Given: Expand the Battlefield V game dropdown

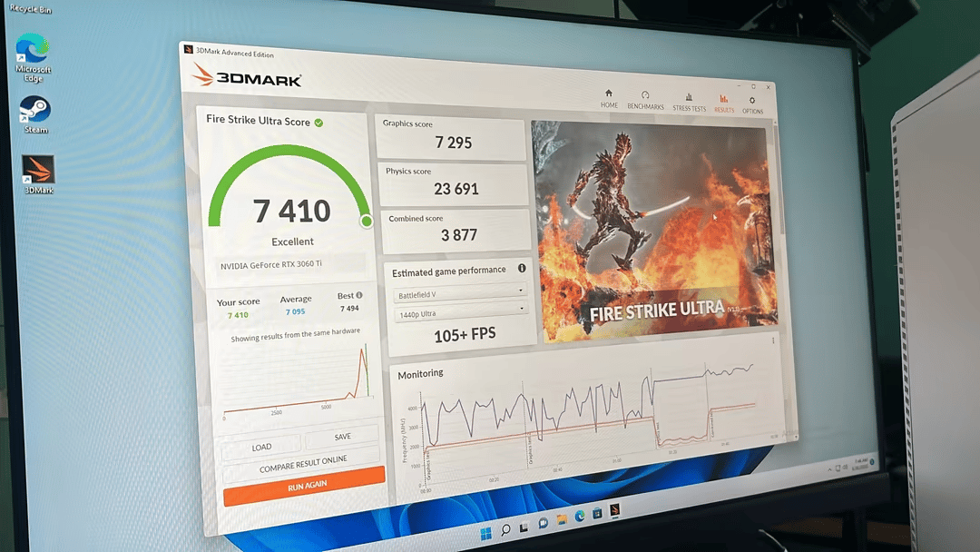Looking at the screenshot, I should 460,292.
